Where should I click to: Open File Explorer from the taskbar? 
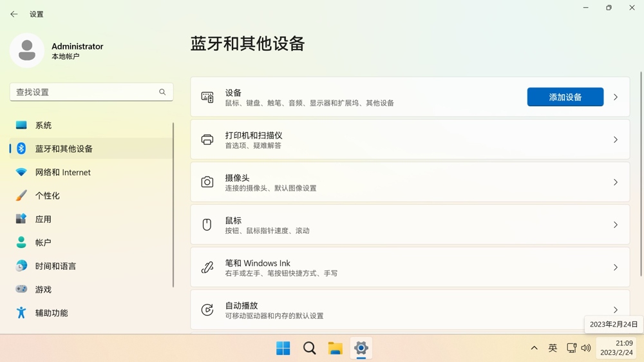click(335, 348)
